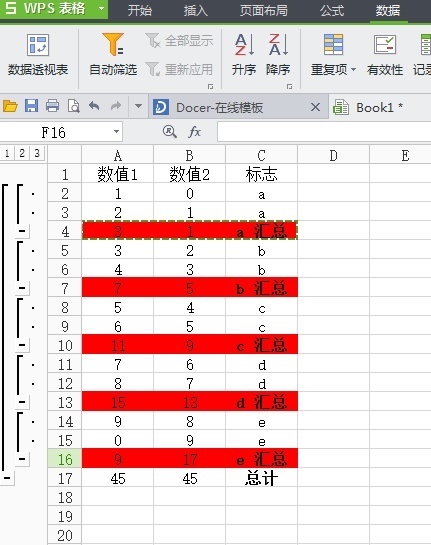Expand the quick access toolbar customize arrow
431x545 pixels.
point(138,106)
